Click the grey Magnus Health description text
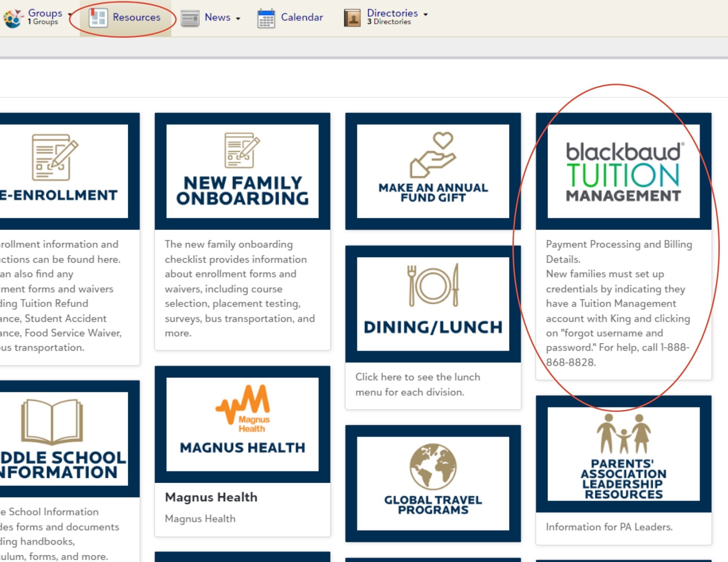This screenshot has height=562, width=728. coord(200,519)
